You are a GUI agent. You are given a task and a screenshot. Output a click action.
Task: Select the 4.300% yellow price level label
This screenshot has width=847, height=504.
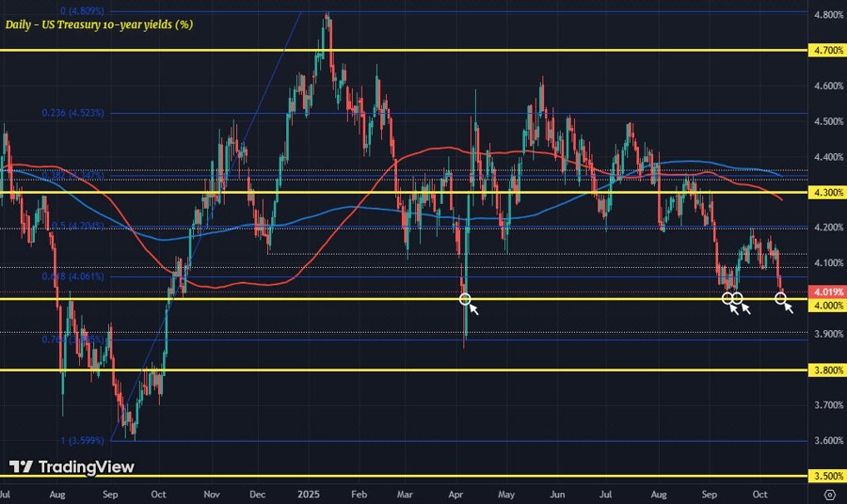click(x=825, y=192)
